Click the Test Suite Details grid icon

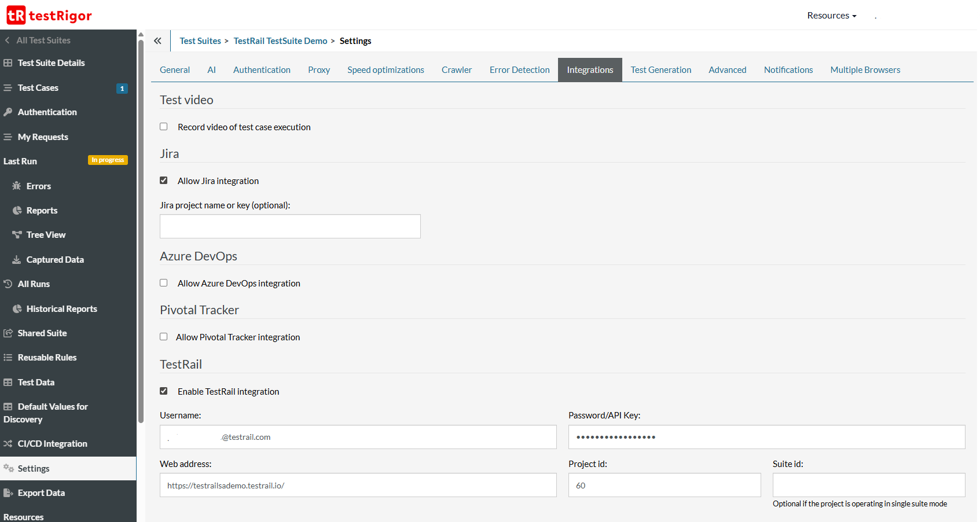coord(8,63)
